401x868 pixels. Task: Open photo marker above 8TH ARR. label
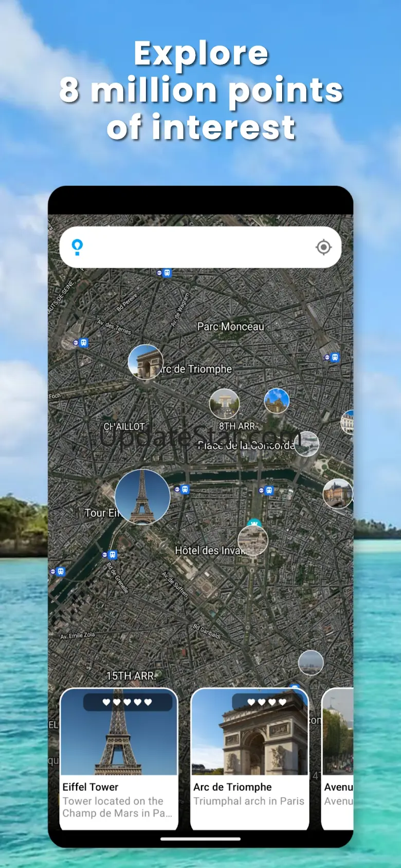coord(225,404)
